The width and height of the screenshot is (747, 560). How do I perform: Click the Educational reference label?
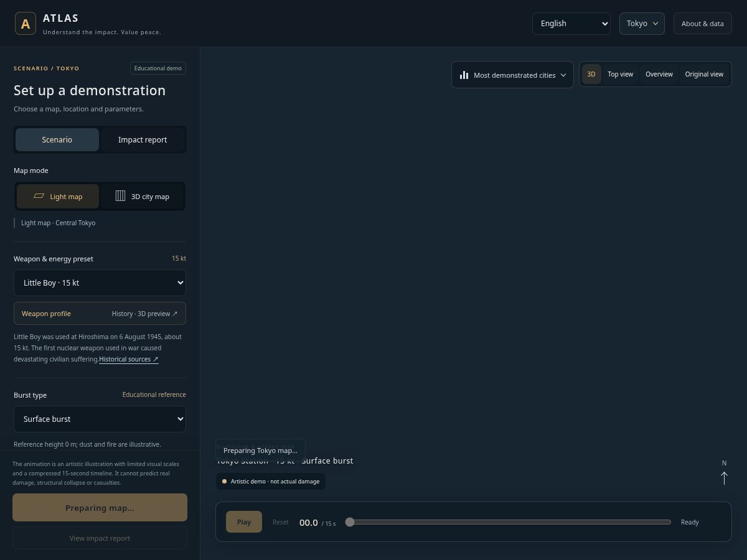coord(154,394)
